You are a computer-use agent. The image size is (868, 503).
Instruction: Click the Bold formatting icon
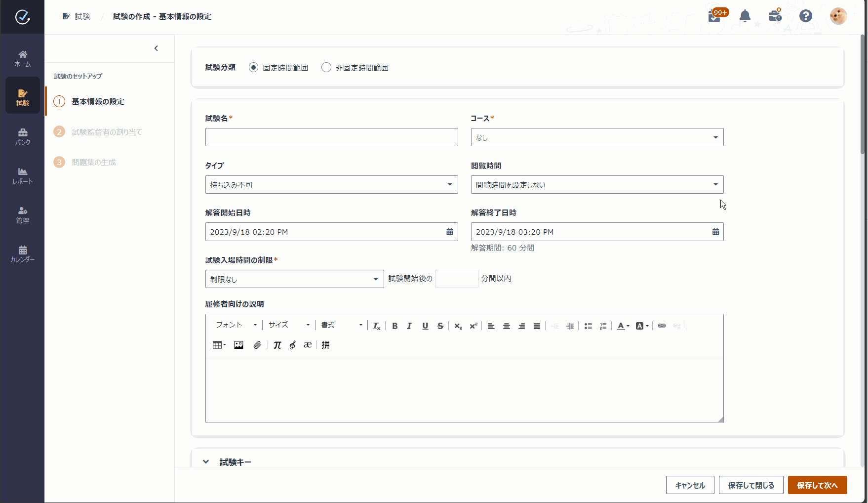(395, 326)
